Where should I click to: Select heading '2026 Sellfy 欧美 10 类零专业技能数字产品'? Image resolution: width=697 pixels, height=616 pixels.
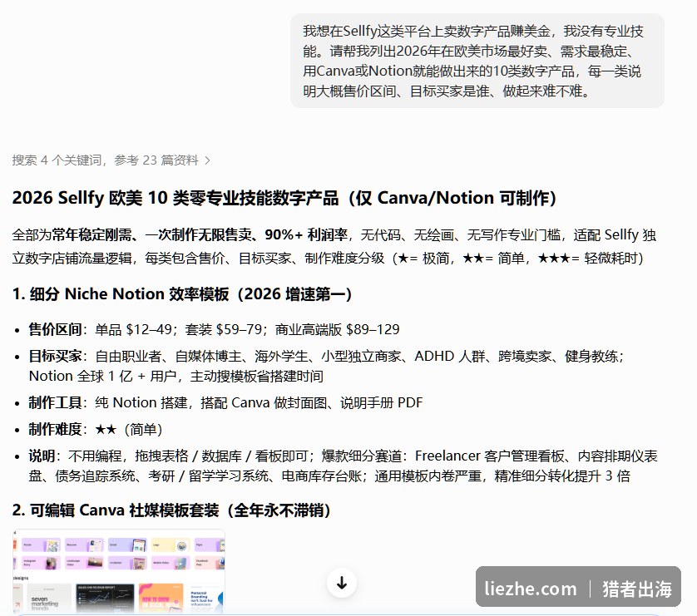[175, 198]
